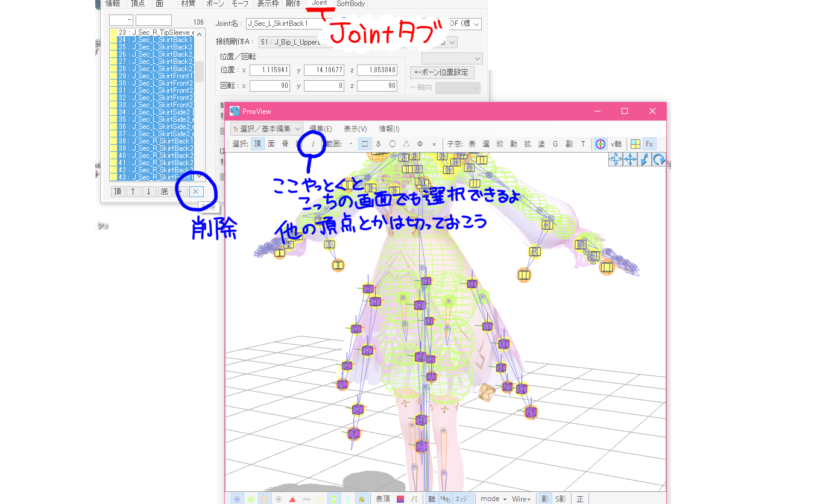Click the Wire+ button
This screenshot has height=504, width=814.
pyautogui.click(x=521, y=499)
